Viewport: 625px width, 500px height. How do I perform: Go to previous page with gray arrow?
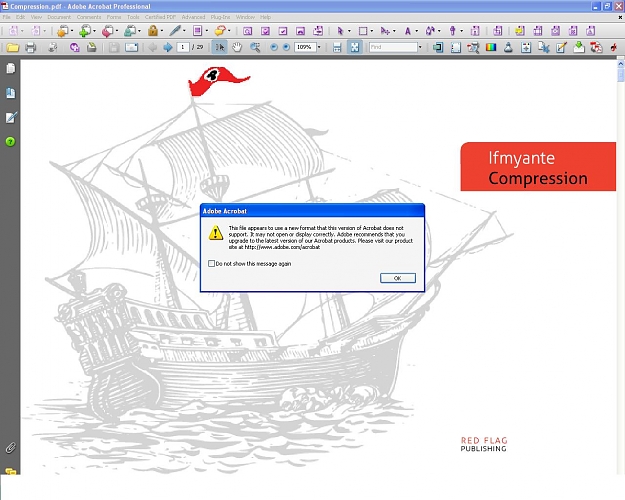pos(152,47)
